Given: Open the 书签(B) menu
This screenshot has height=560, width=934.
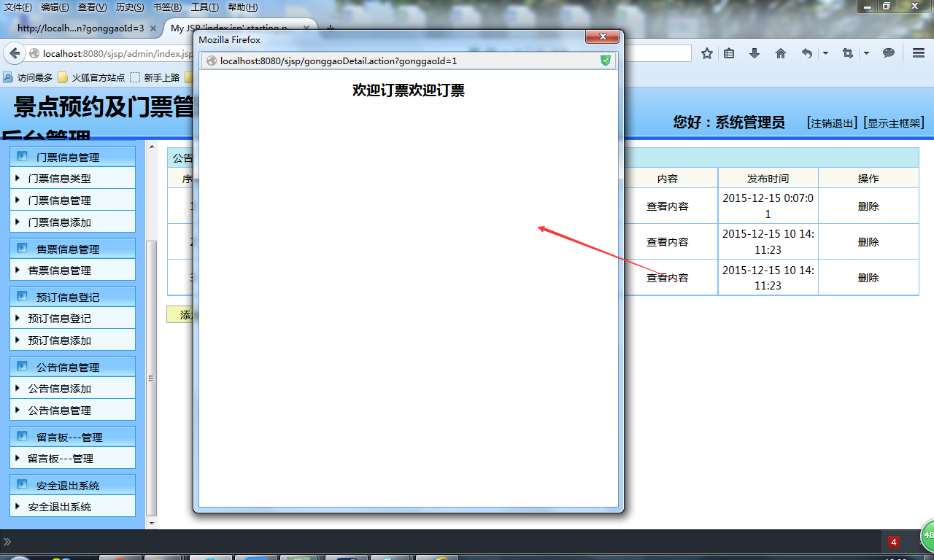Looking at the screenshot, I should coord(168,7).
